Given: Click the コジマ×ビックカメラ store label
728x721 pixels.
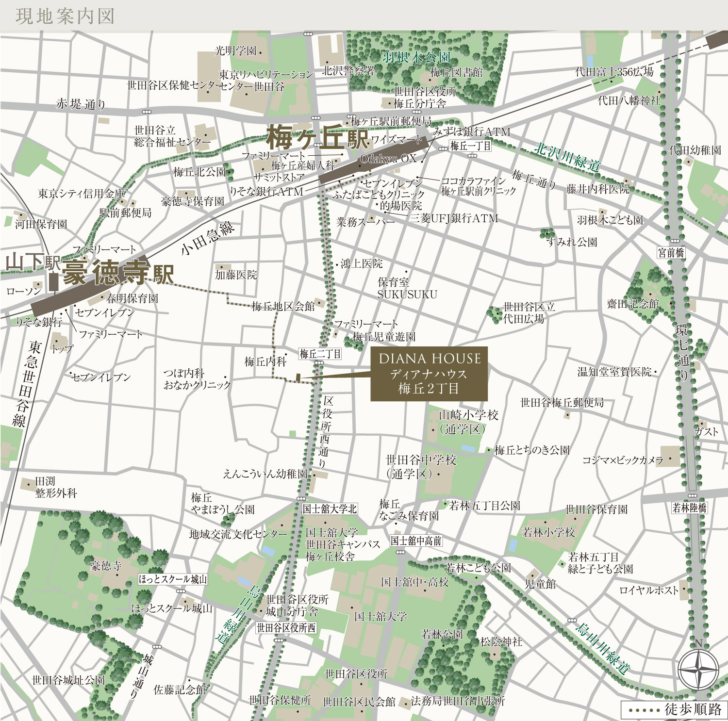Looking at the screenshot, I should point(623,460).
